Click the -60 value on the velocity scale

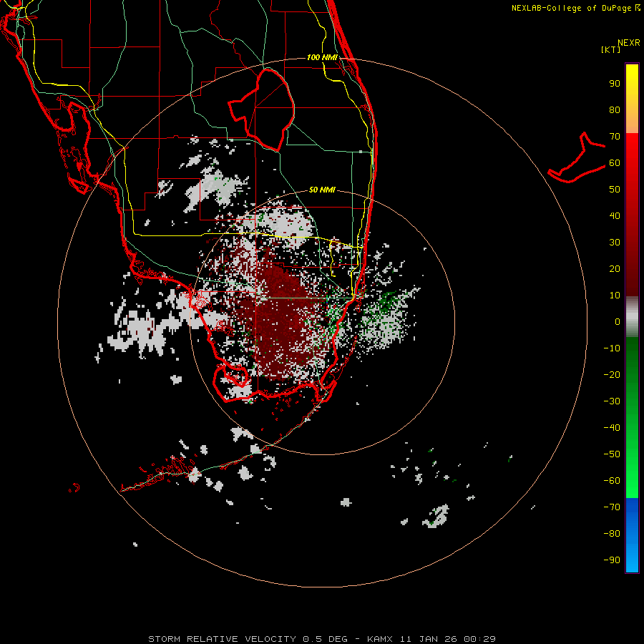click(x=612, y=481)
